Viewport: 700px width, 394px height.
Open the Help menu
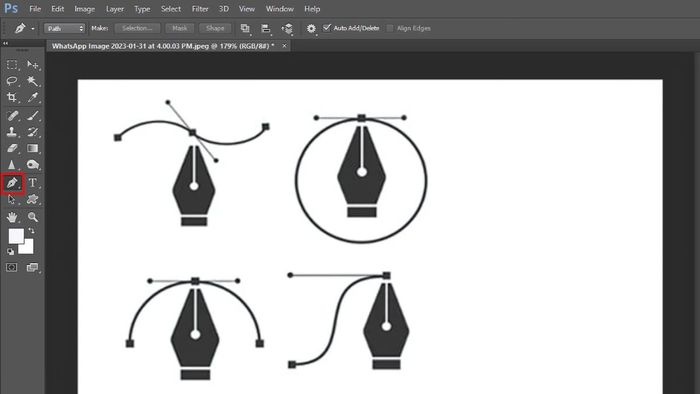(x=312, y=8)
